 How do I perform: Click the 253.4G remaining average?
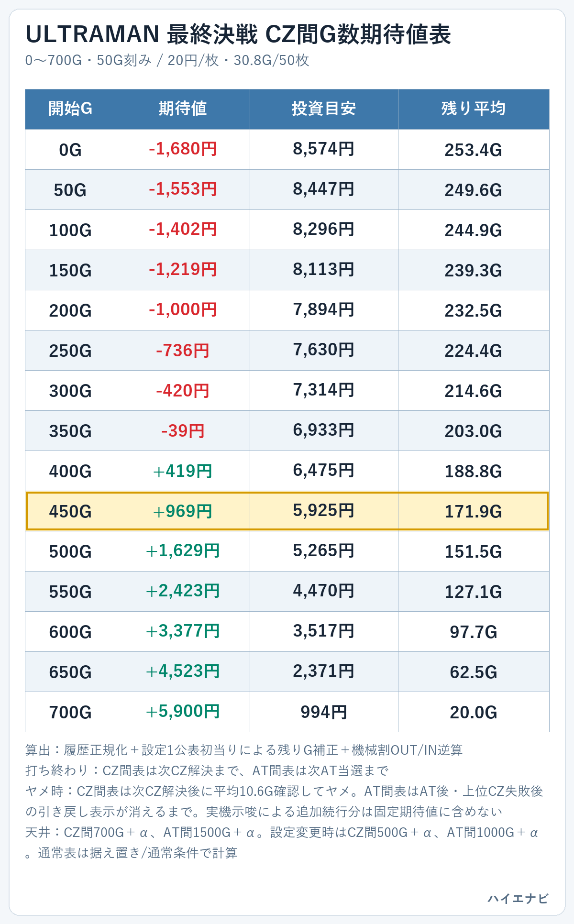(x=474, y=150)
